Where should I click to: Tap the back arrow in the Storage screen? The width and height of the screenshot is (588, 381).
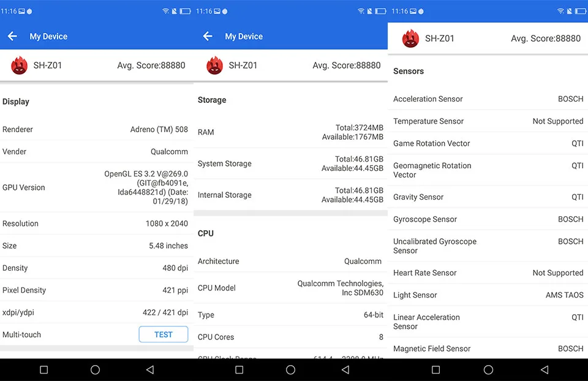click(208, 36)
